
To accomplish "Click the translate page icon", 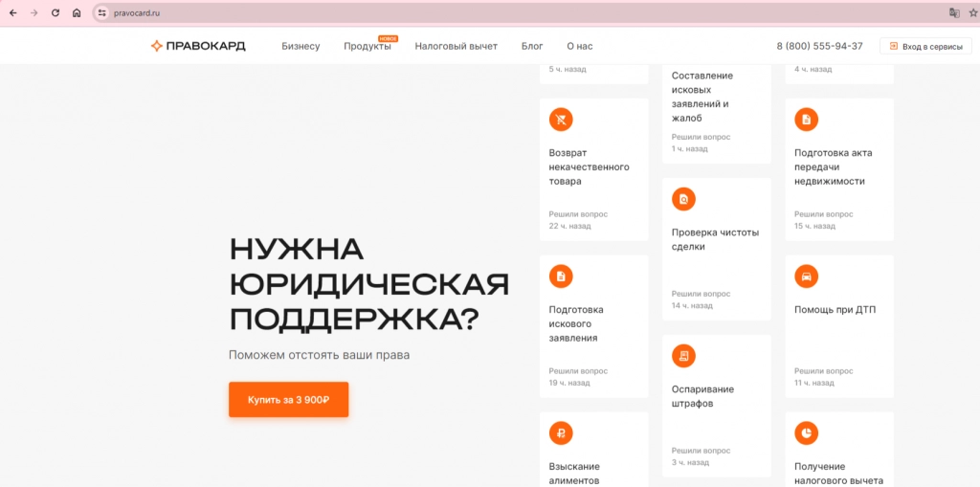I will click(954, 12).
